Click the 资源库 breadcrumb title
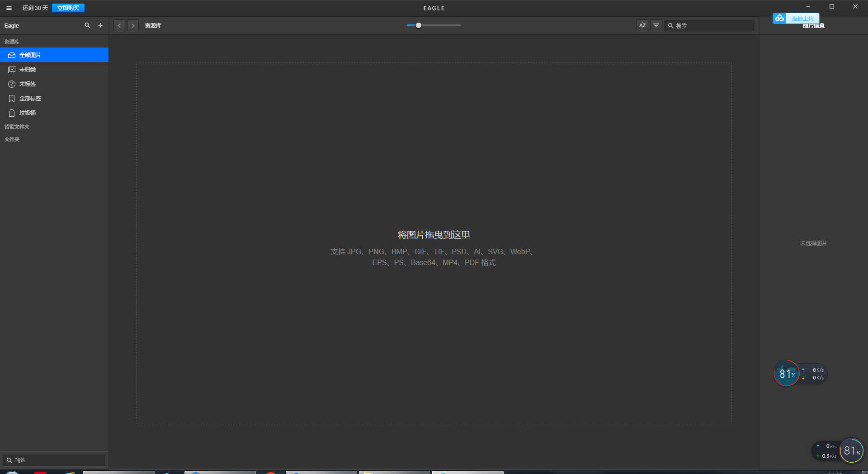Image resolution: width=868 pixels, height=474 pixels. point(153,25)
